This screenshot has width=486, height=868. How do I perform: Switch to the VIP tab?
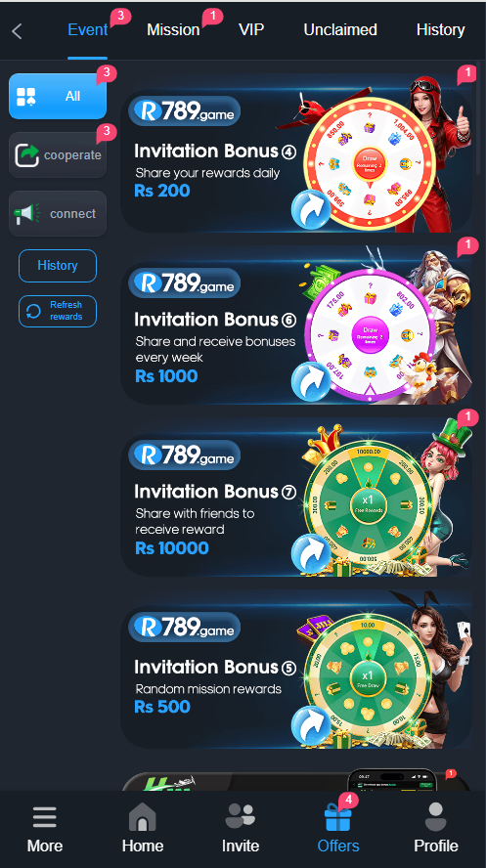pyautogui.click(x=251, y=30)
